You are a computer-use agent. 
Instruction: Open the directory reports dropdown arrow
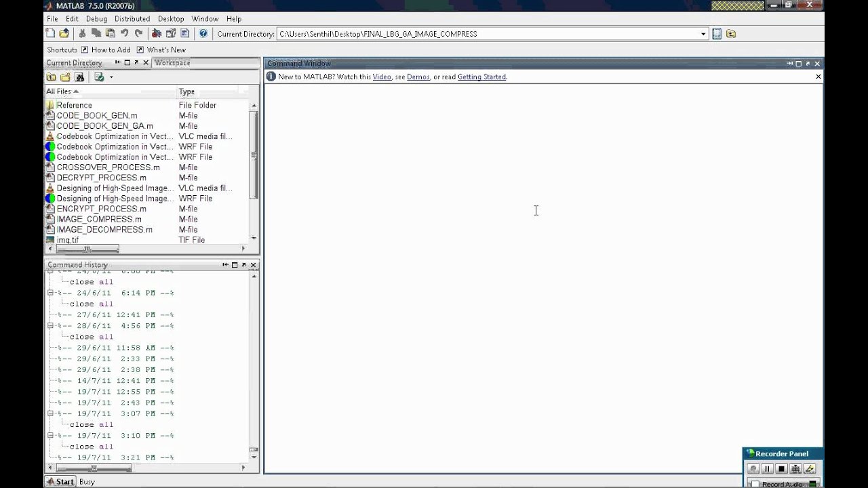click(x=111, y=77)
